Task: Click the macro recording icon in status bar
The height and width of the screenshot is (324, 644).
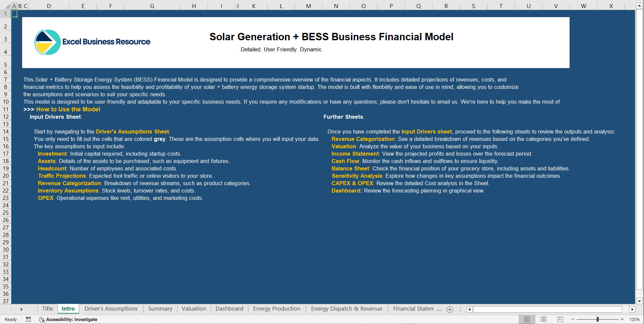Action: (28, 319)
